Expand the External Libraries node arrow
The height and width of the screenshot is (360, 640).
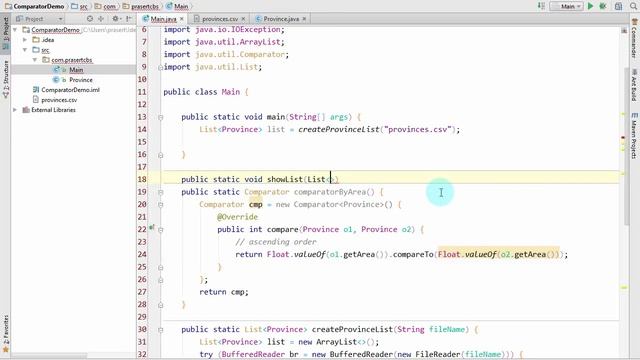pos(15,110)
